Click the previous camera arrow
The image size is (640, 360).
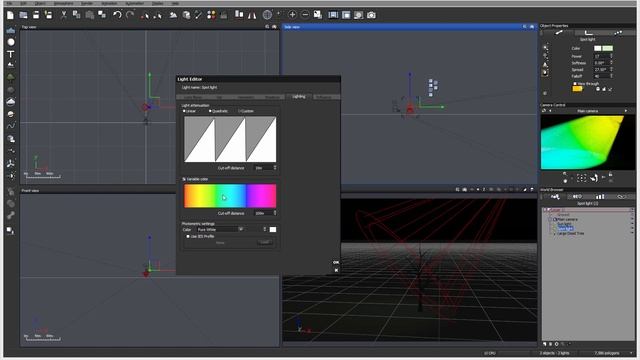550,111
